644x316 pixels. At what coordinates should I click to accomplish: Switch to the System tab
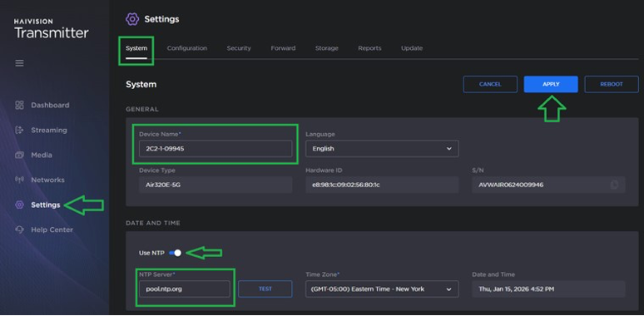click(136, 48)
